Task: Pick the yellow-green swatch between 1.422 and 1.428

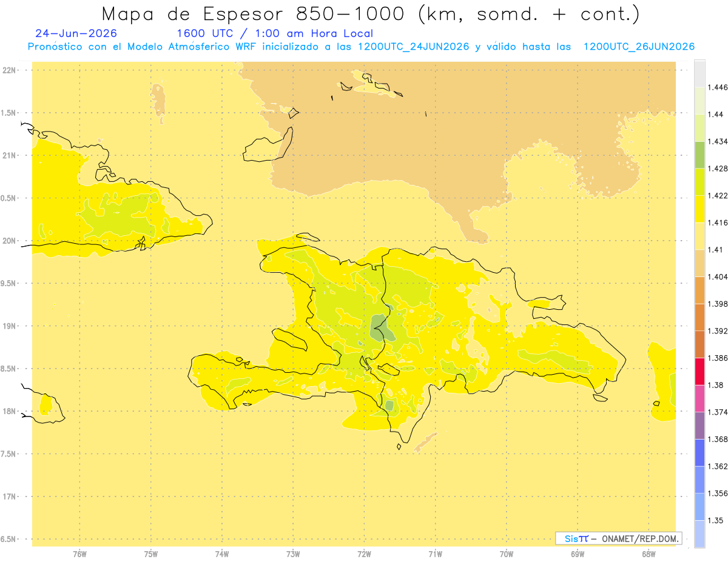Action: (x=699, y=182)
